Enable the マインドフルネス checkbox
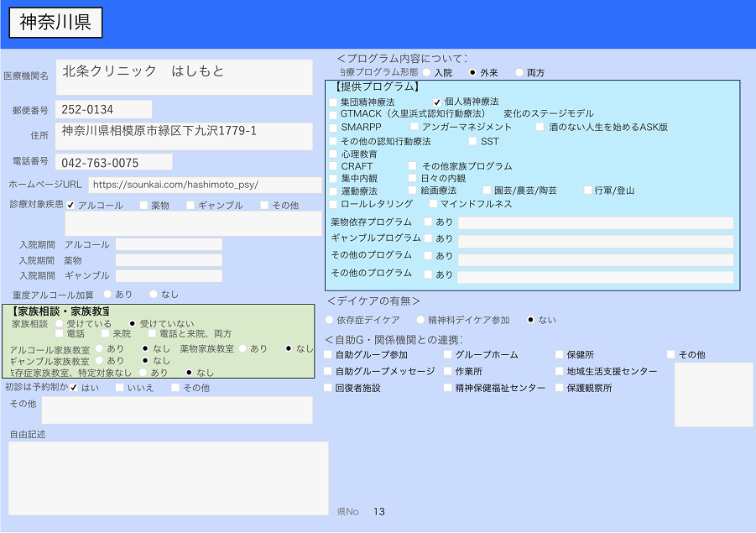This screenshot has width=756, height=533. [x=433, y=204]
